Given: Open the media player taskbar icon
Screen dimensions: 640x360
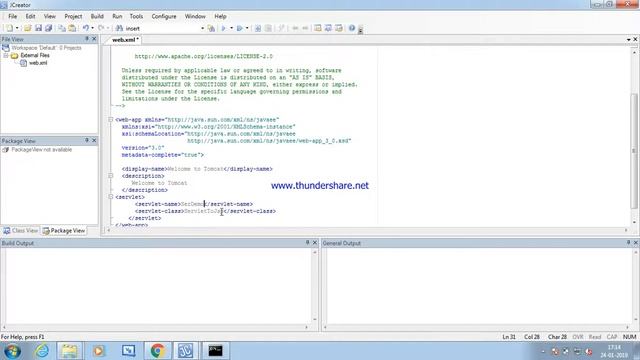Looking at the screenshot, I should (98, 351).
